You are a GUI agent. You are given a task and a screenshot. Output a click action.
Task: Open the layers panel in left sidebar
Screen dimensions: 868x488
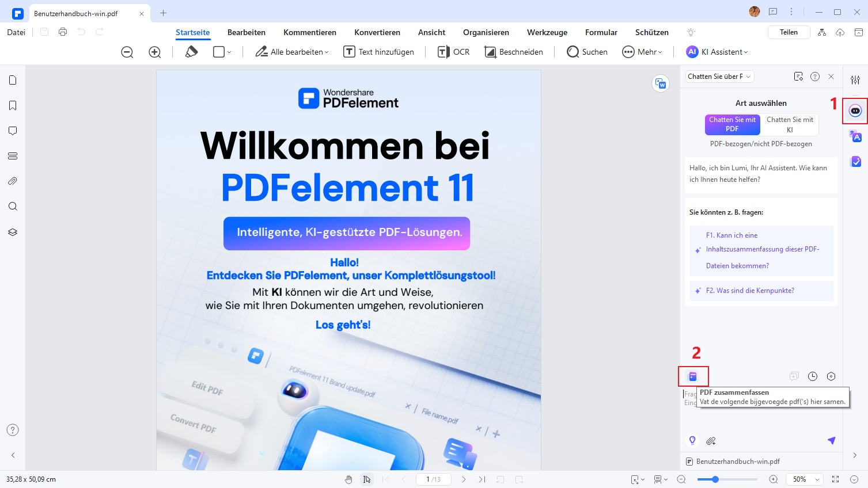tap(13, 232)
